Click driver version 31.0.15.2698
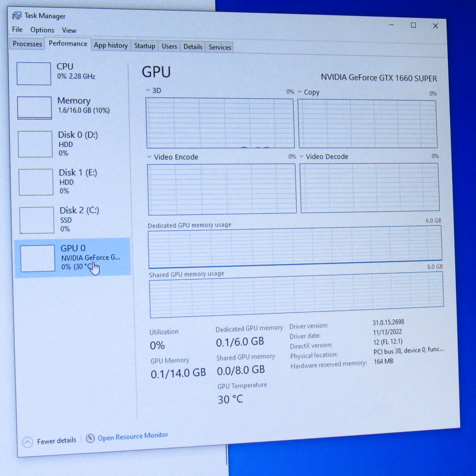Viewport: 476px width, 476px height. (388, 322)
